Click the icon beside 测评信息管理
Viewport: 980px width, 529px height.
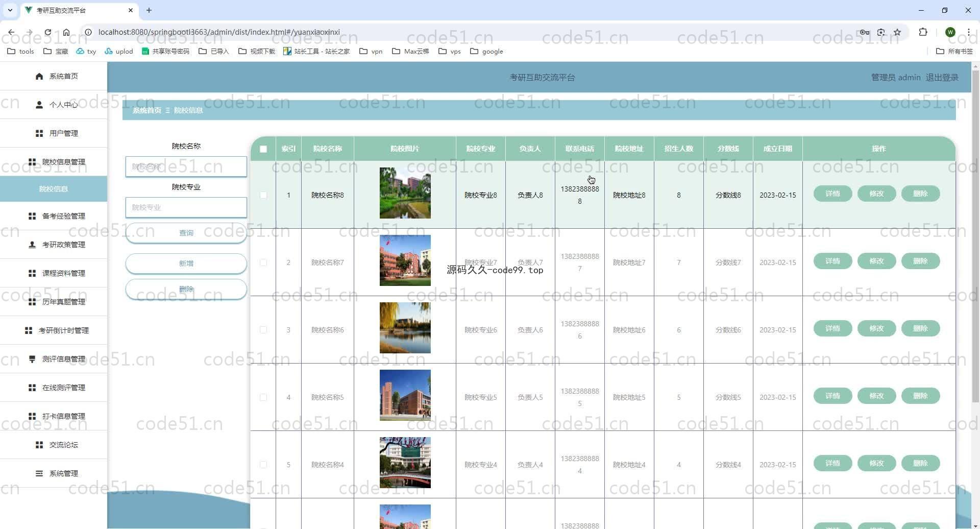(x=32, y=359)
